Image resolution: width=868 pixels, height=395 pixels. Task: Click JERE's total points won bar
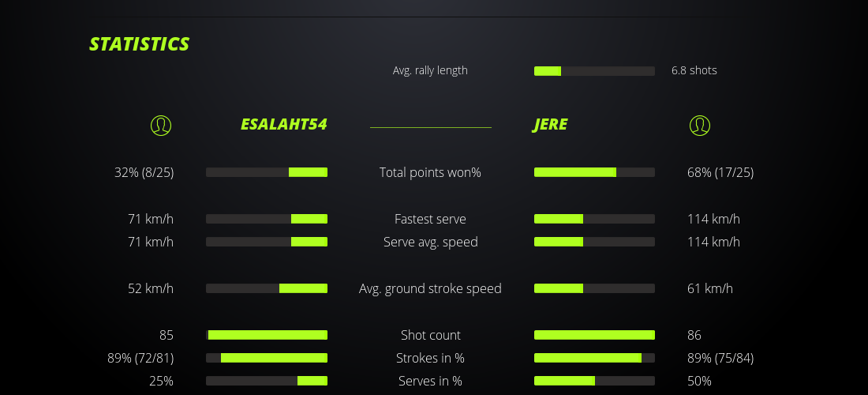point(594,172)
